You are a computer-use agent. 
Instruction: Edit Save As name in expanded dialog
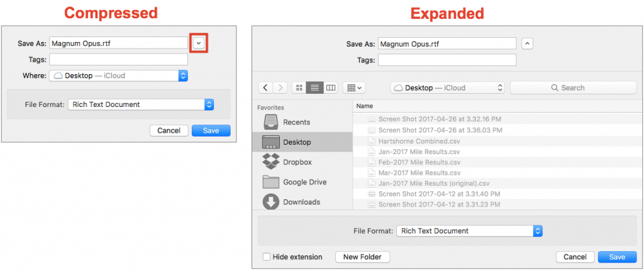tap(447, 43)
